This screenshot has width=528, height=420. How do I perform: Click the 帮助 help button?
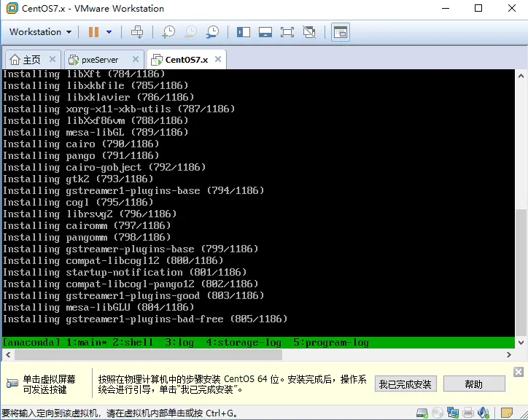click(474, 384)
